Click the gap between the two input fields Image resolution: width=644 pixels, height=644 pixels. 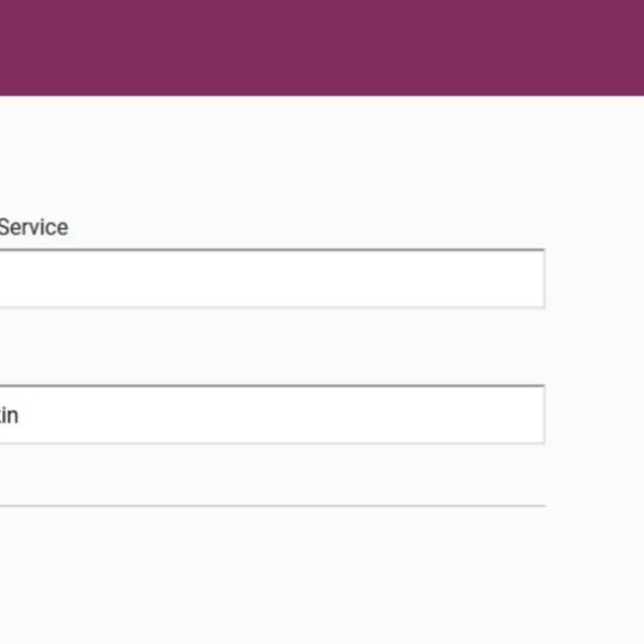272,346
